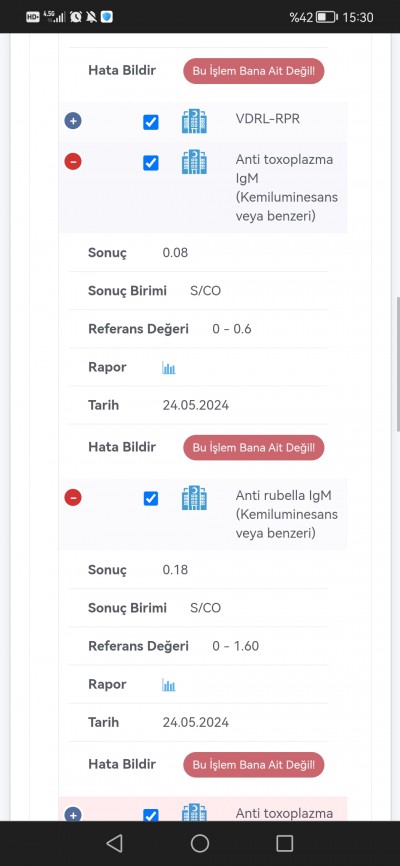Tap the Android home circle button

click(x=199, y=843)
